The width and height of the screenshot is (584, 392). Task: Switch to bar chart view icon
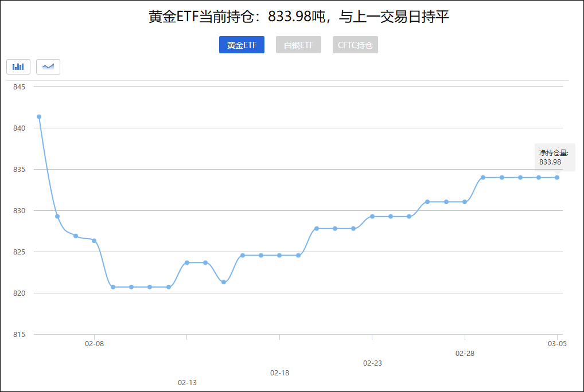[18, 66]
